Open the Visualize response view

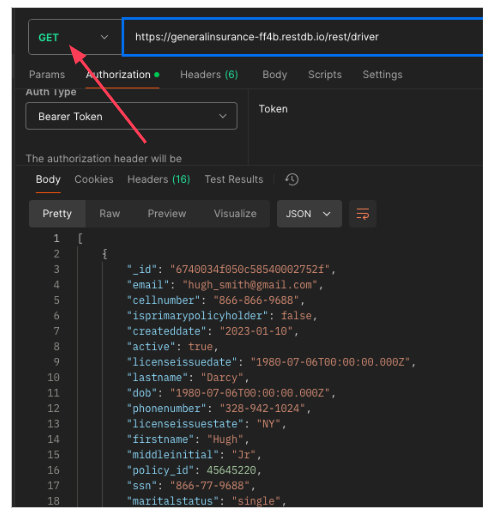235,214
